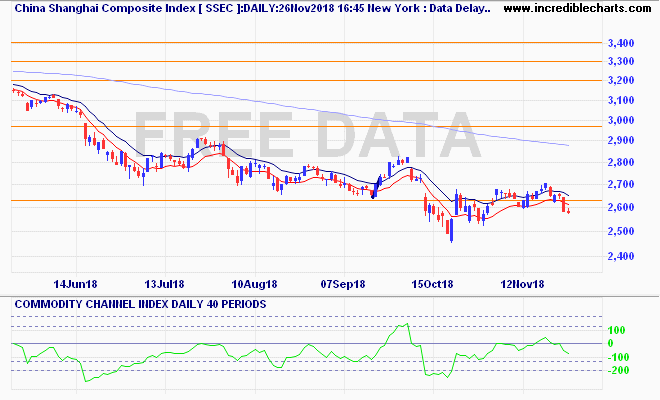The height and width of the screenshot is (400, 660).
Task: Click the CCI 100 level label
Action: [x=616, y=331]
